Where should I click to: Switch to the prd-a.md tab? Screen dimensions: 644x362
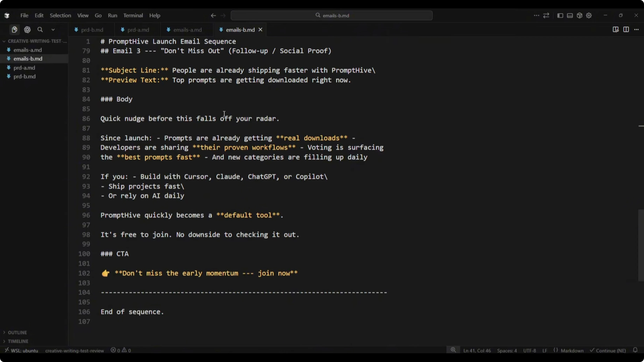138,30
